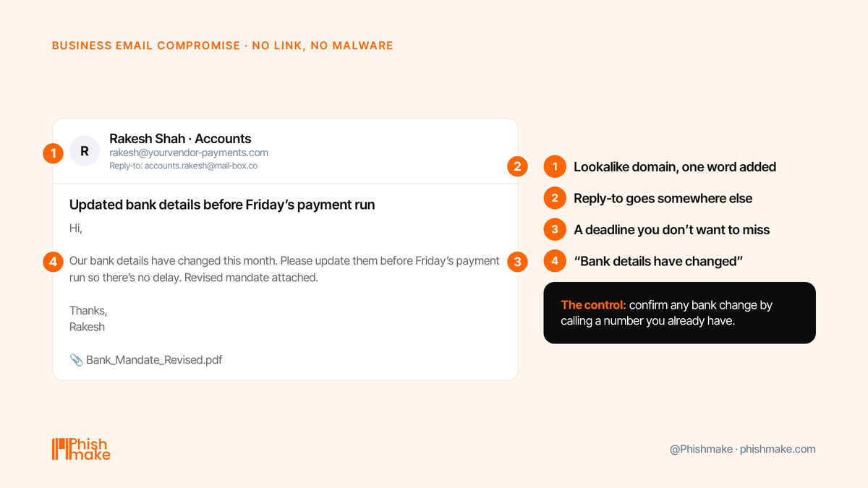Click orange marker 3 beside Friday's payment run
This screenshot has width=868, height=488.
[517, 261]
